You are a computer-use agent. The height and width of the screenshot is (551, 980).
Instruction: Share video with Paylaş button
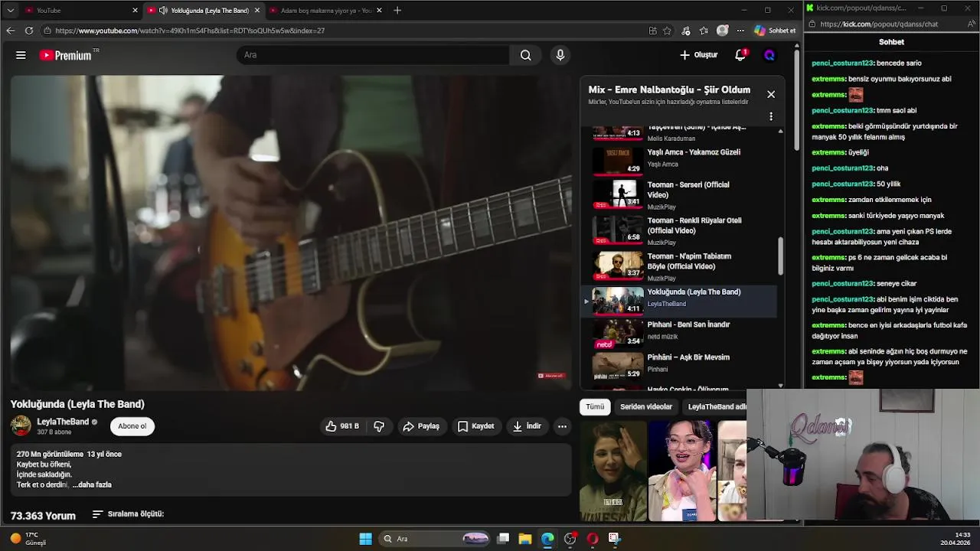coord(421,426)
